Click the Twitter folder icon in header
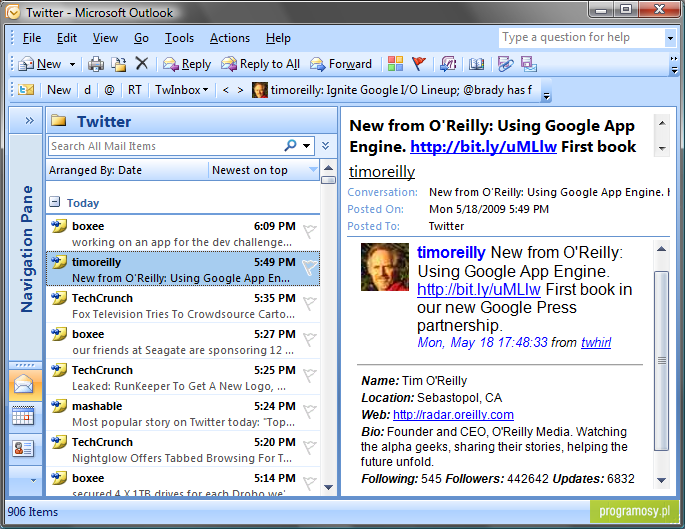 pos(59,121)
